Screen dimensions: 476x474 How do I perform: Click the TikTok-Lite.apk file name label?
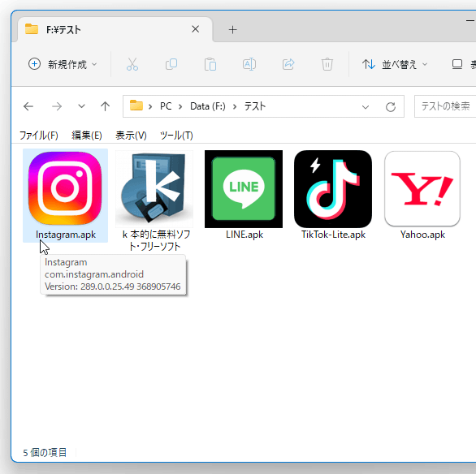333,235
